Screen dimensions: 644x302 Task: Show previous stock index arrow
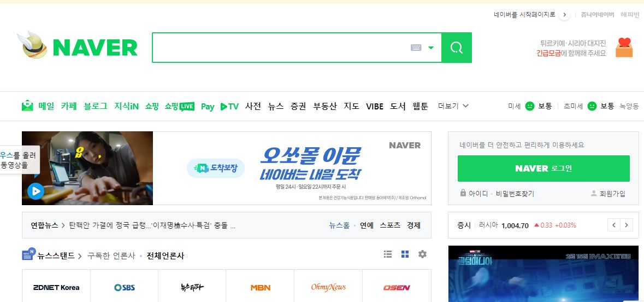(x=614, y=225)
